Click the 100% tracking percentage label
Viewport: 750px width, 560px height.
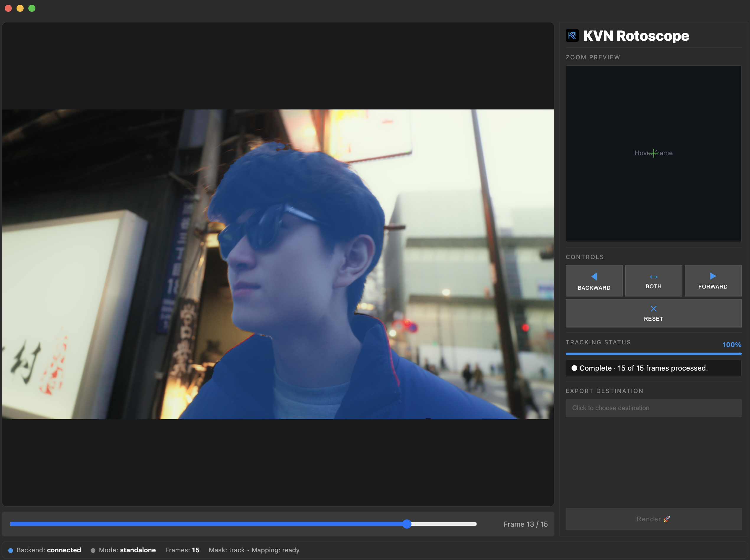(731, 345)
